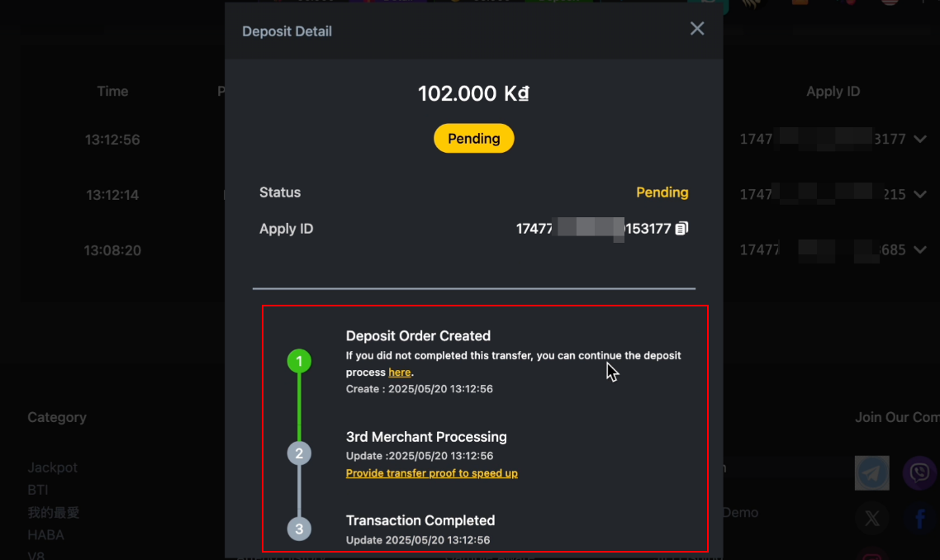Image resolution: width=940 pixels, height=560 pixels.
Task: Expand the deposit record ending 3177
Action: click(x=920, y=139)
